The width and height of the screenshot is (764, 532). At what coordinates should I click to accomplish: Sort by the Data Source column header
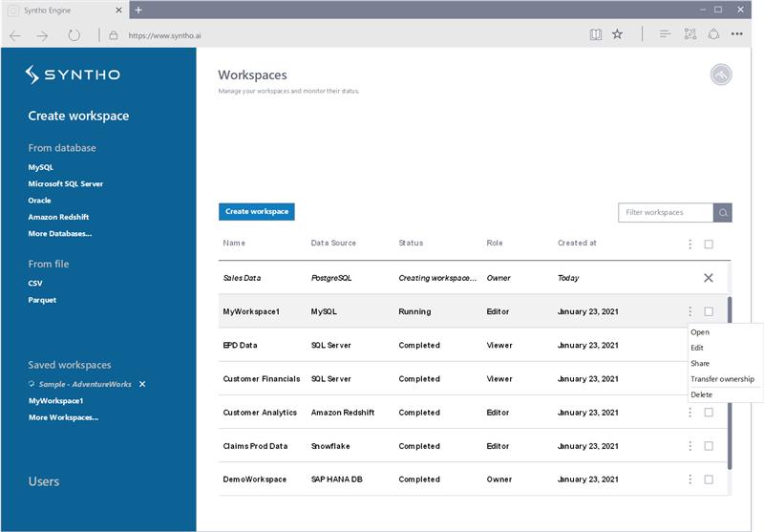[333, 243]
